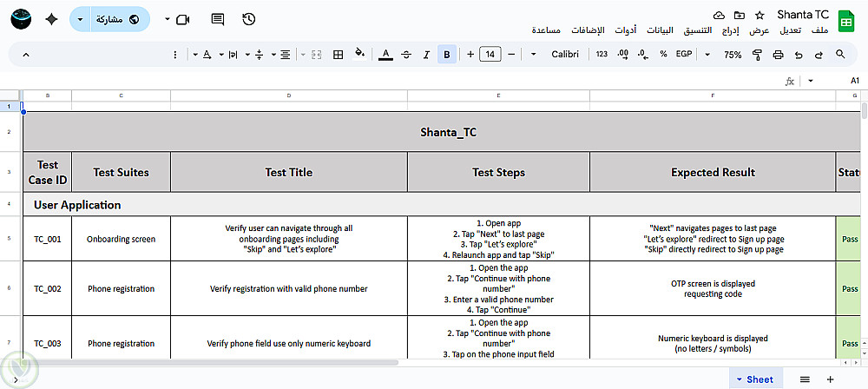The image size is (868, 389).
Task: Open the name box dropdown arrow
Action: tap(811, 81)
